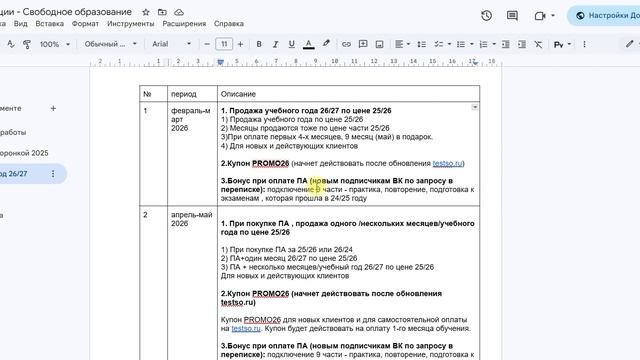Image resolution: width=640 pixels, height=360 pixels.
Task: Open version history clock icon
Action: [486, 16]
